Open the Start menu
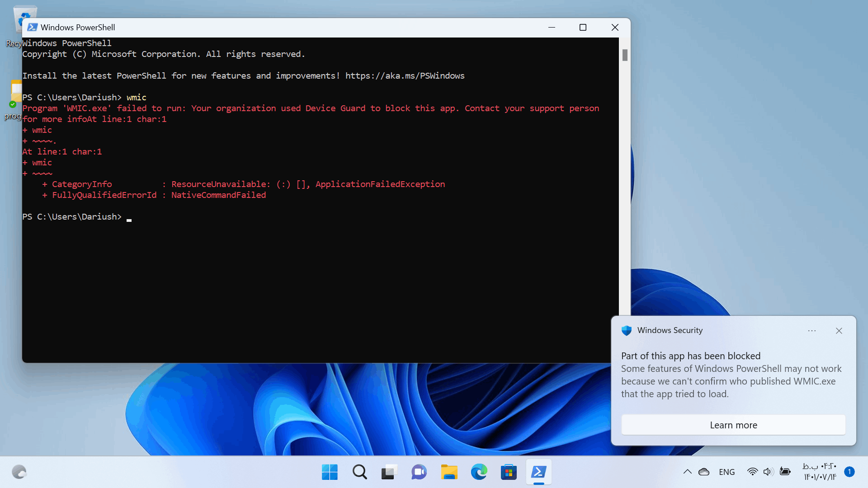This screenshot has width=868, height=488. click(330, 472)
